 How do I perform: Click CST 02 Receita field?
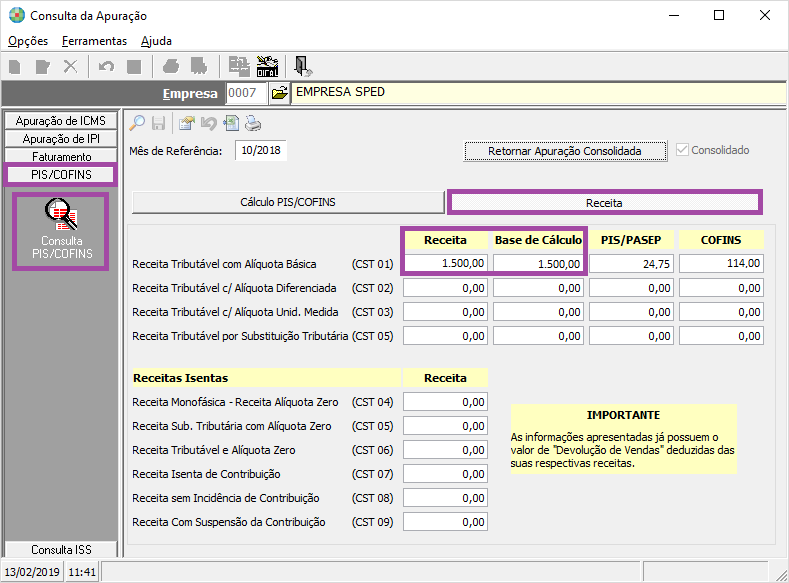coord(445,288)
